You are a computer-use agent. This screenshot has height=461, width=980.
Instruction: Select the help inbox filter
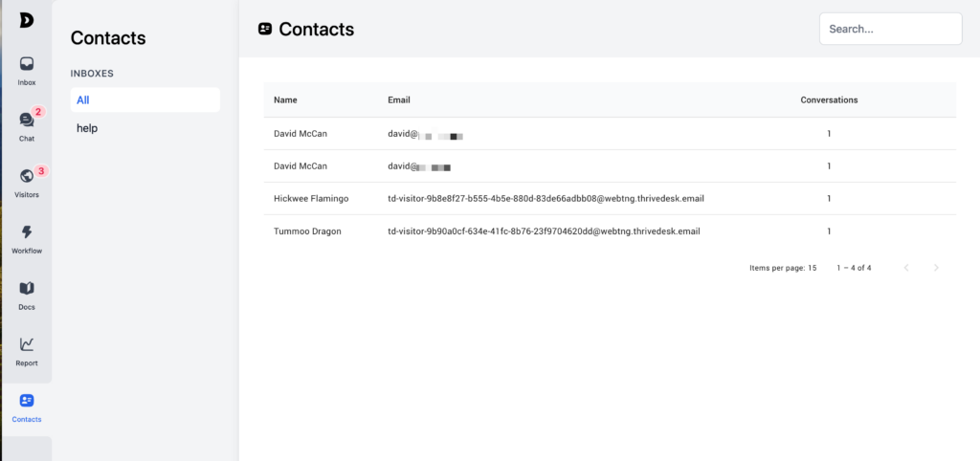145,128
